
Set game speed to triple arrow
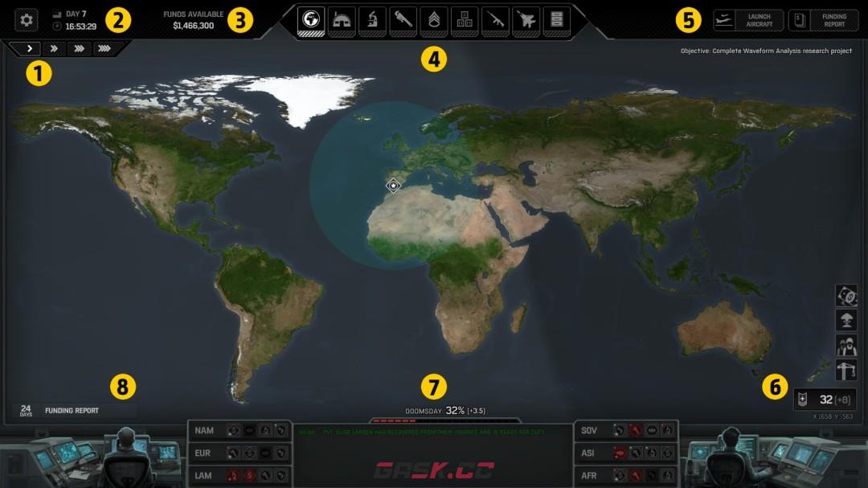tap(79, 48)
